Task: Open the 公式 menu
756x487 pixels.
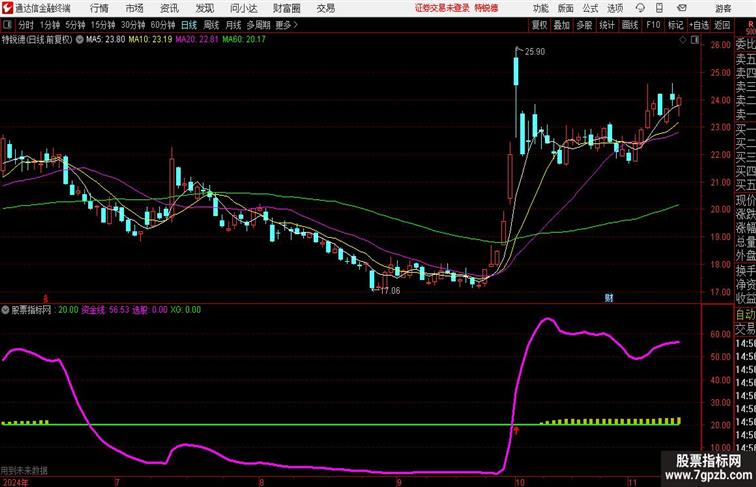Action: (590, 8)
